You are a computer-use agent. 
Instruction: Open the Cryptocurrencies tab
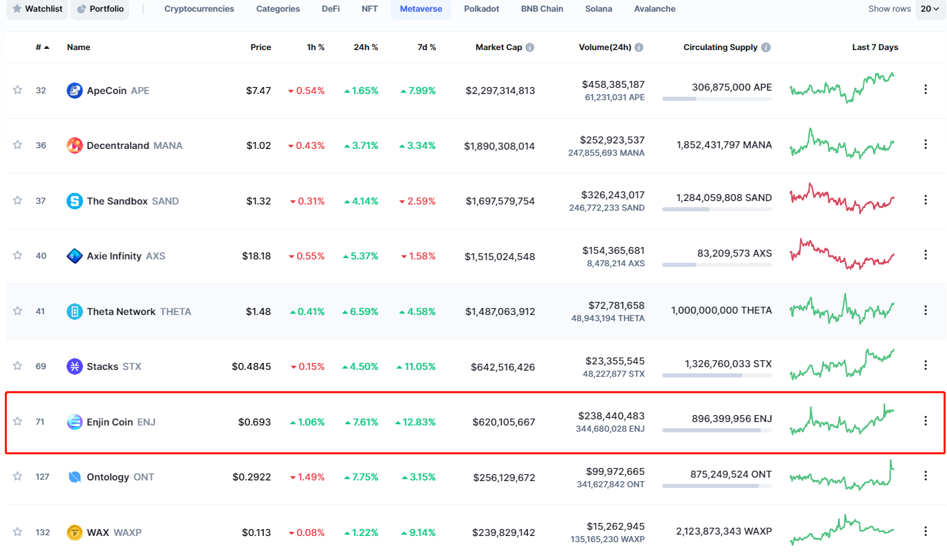pyautogui.click(x=199, y=9)
